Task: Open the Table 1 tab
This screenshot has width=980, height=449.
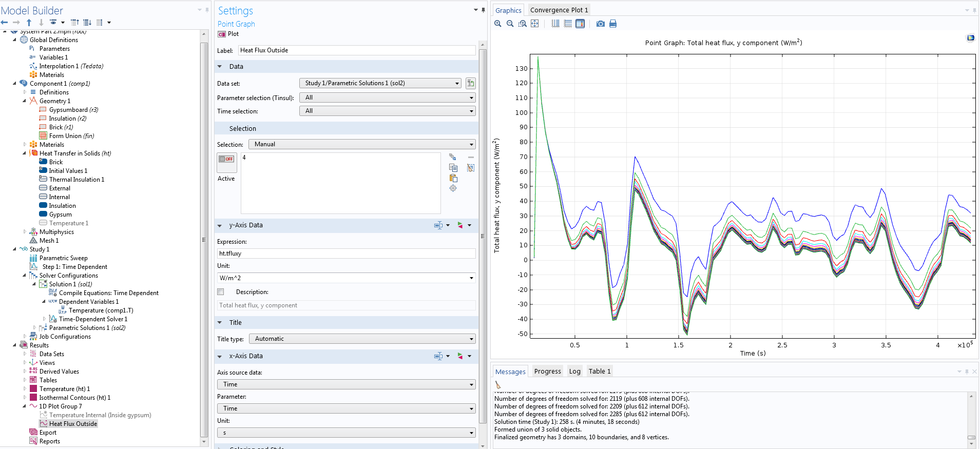Action: [x=599, y=371]
